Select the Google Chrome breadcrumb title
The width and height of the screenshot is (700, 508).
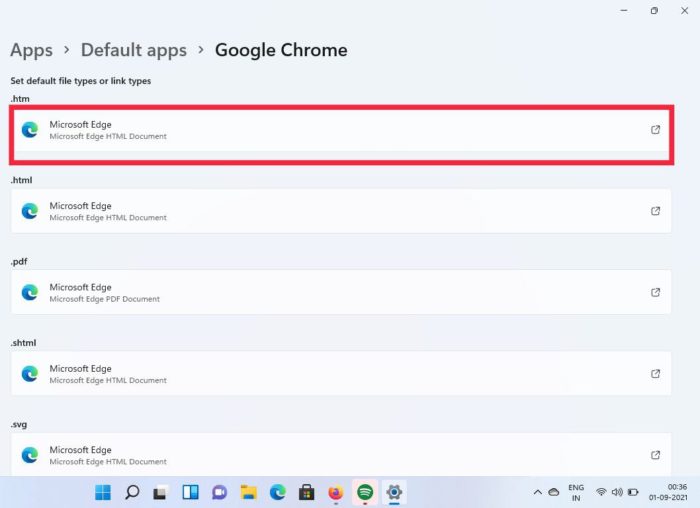[281, 50]
